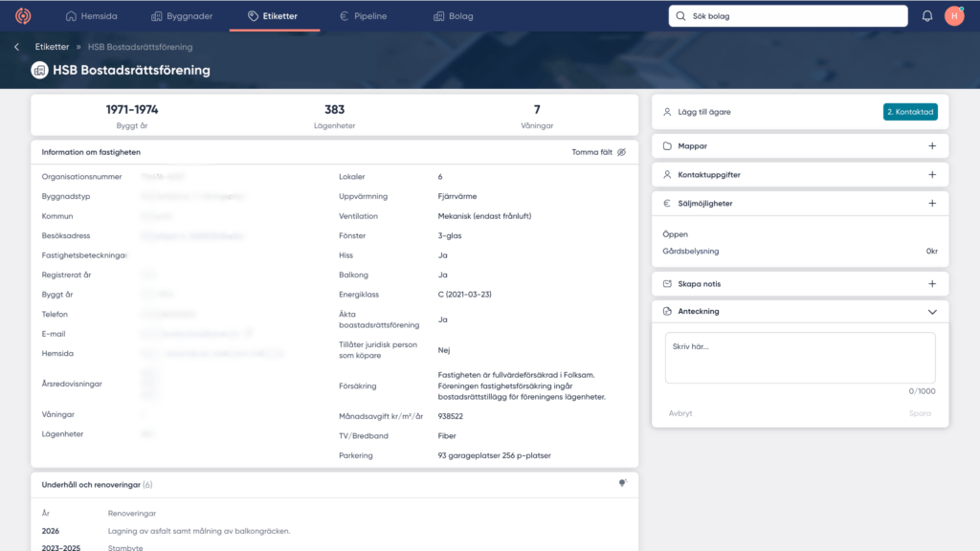Select the Etiketter tab
The image size is (980, 551).
[x=273, y=16]
